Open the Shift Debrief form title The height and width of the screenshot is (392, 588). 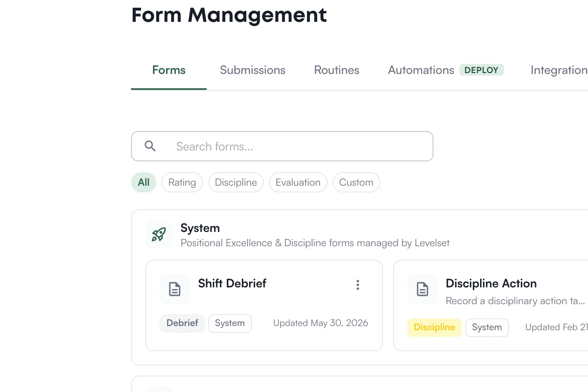coord(232,284)
